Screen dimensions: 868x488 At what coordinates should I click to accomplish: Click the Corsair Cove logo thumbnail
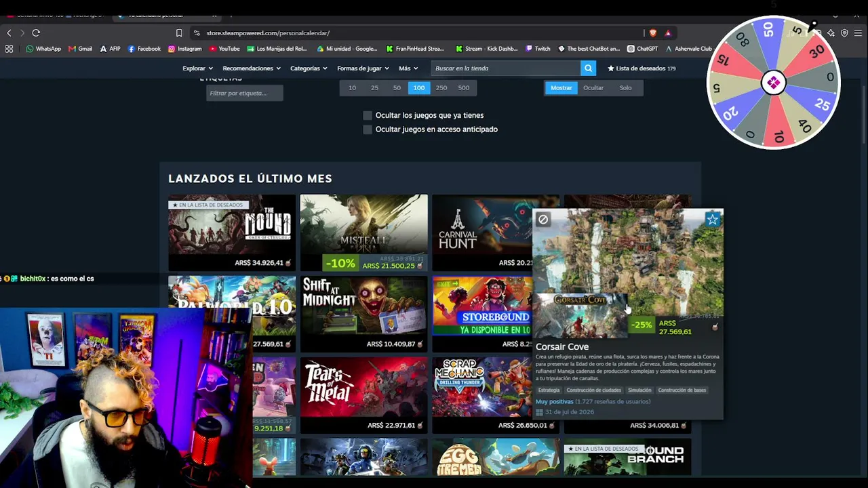[580, 316]
